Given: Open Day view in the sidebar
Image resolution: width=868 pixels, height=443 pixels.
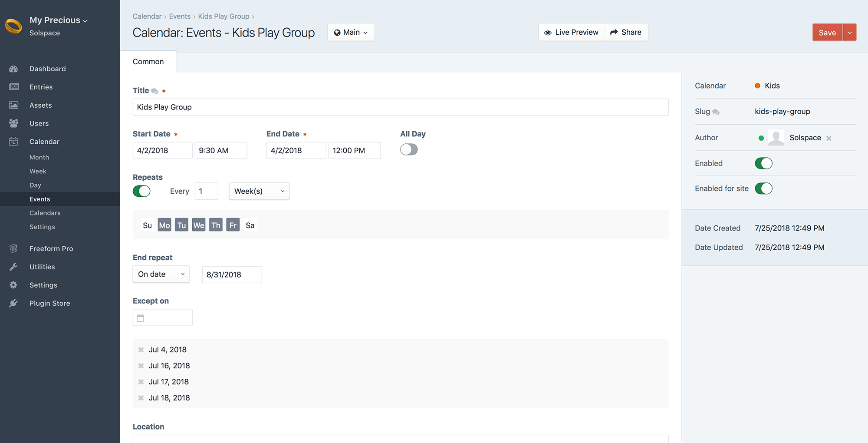Looking at the screenshot, I should (x=35, y=185).
